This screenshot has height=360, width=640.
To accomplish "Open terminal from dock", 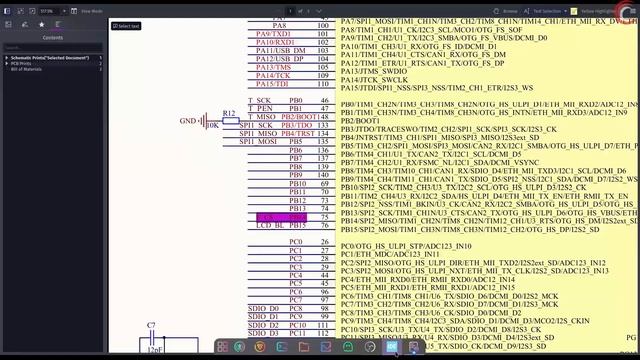I will (282, 347).
